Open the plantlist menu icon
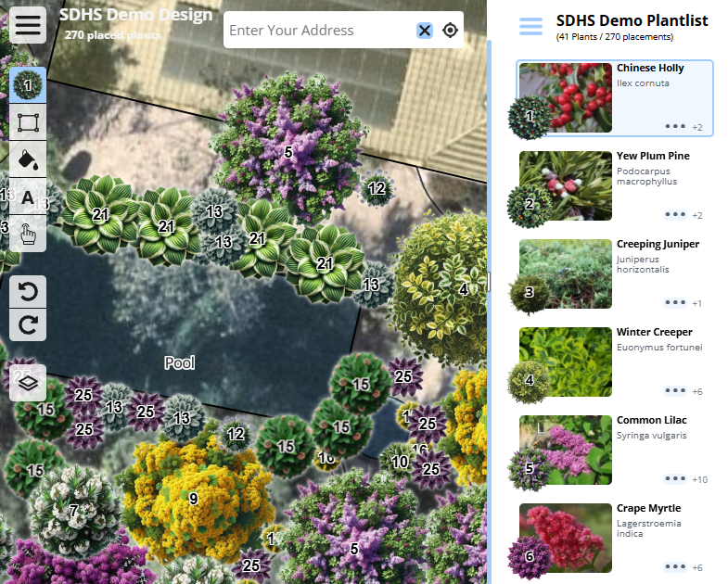728x584 pixels. click(x=531, y=27)
